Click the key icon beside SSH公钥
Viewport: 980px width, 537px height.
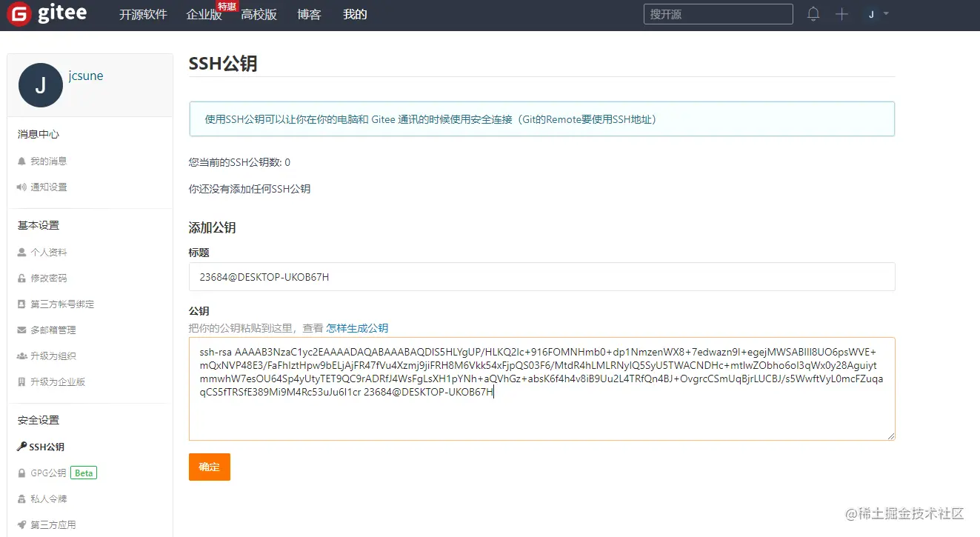pos(22,447)
